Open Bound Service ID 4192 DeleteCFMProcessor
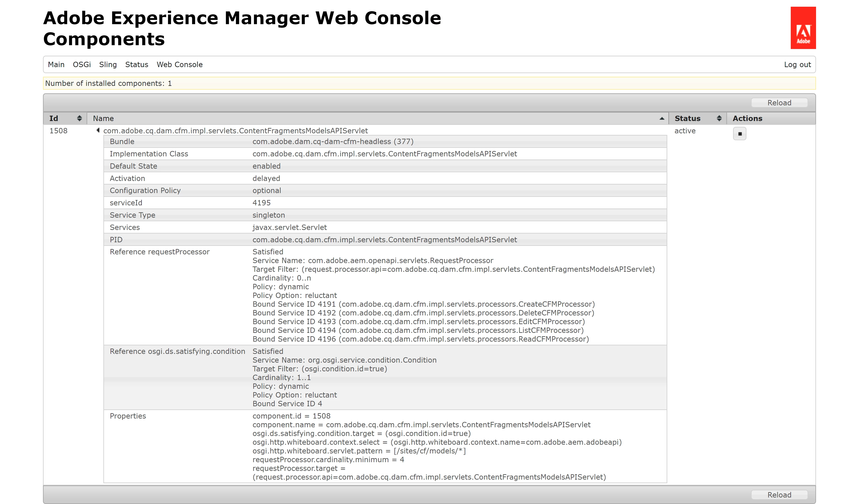Viewport: 859px width, 504px height. point(326,313)
